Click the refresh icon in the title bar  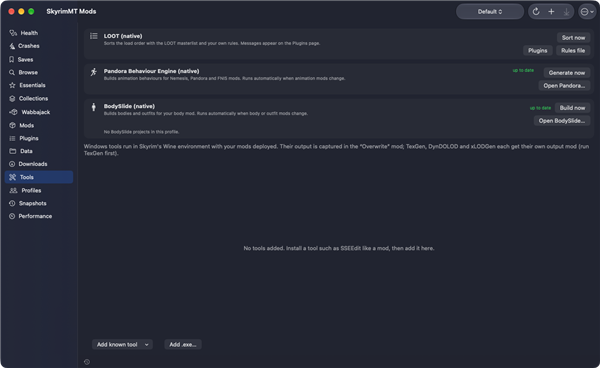point(536,11)
